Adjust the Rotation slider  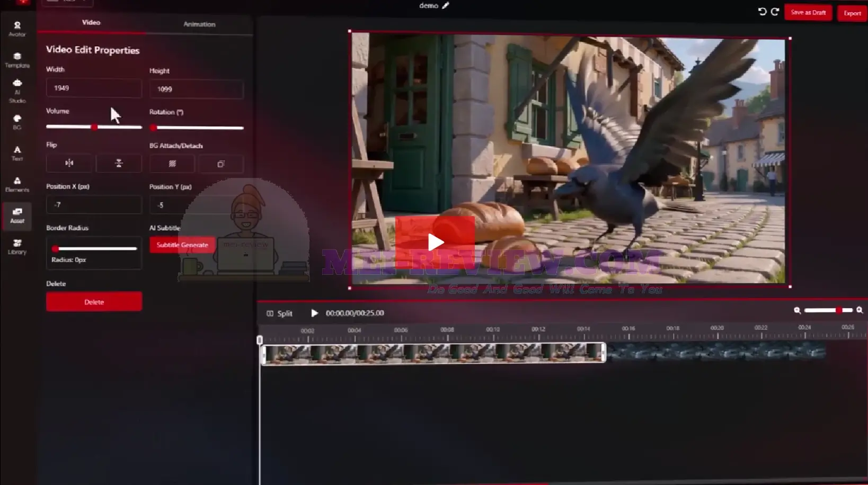pyautogui.click(x=197, y=128)
